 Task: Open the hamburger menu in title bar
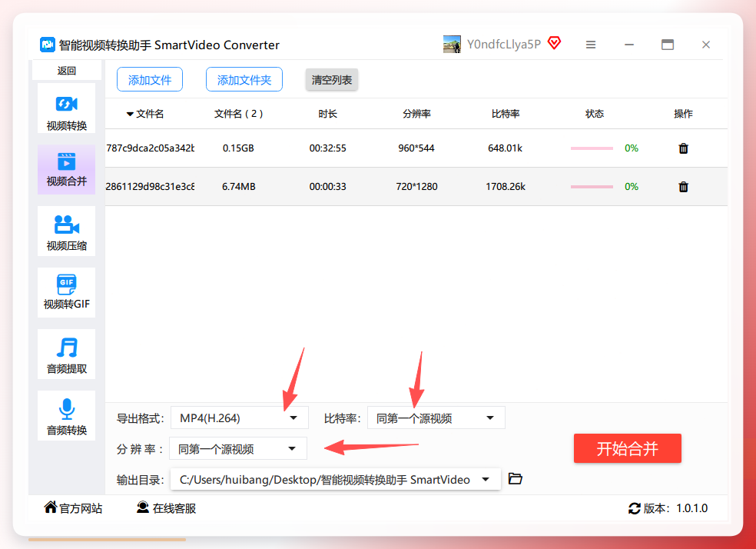tap(591, 45)
